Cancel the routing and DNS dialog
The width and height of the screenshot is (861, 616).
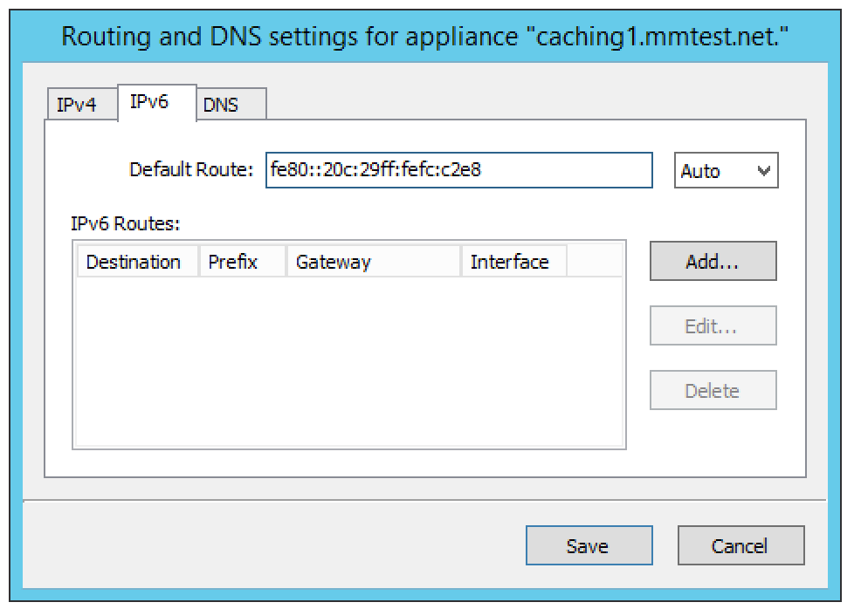pos(740,546)
